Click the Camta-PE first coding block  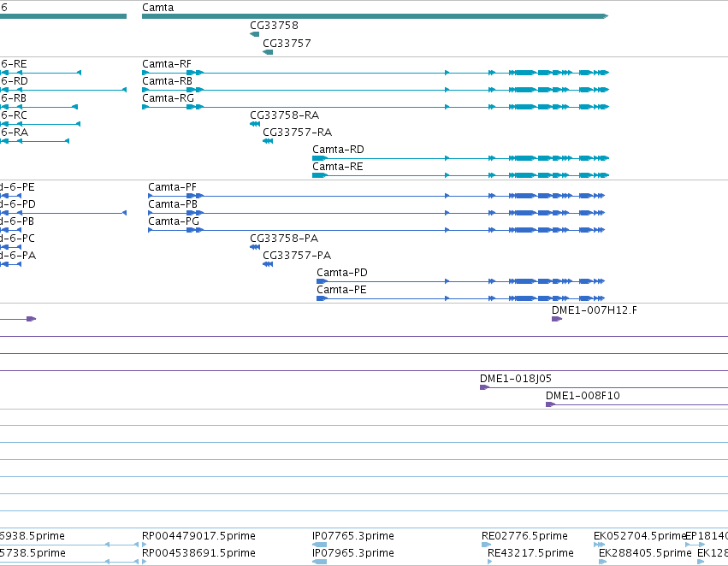tap(323, 298)
